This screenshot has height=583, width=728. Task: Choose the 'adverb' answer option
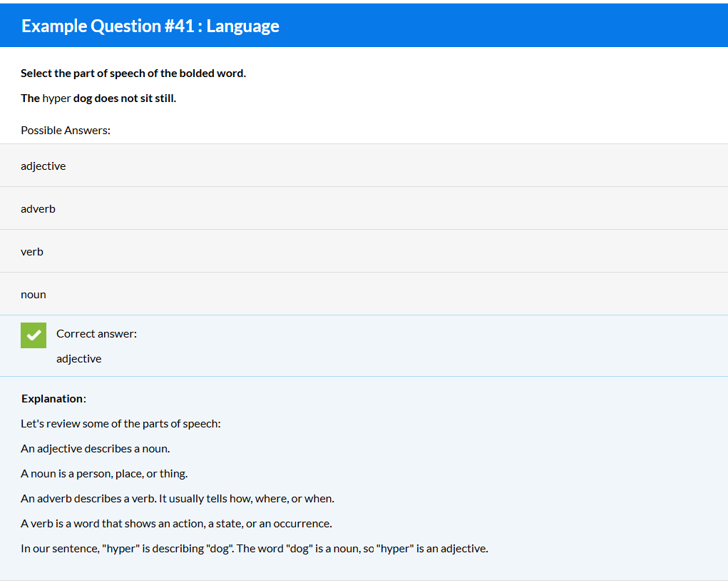[38, 208]
